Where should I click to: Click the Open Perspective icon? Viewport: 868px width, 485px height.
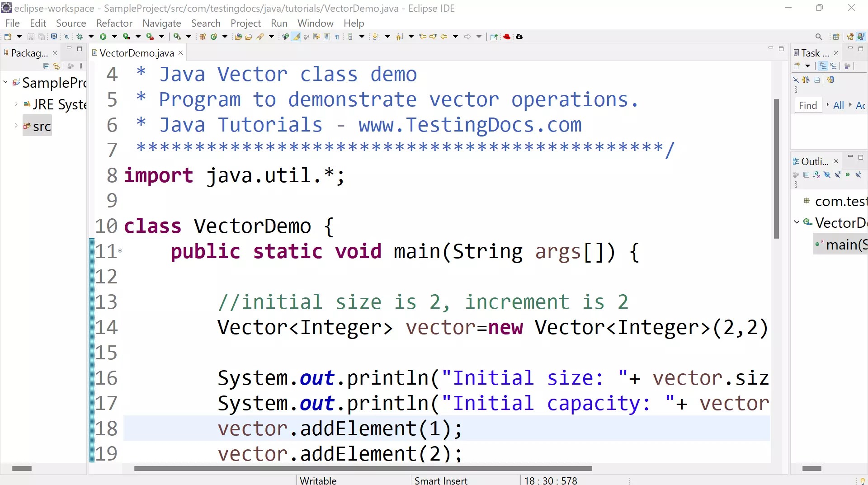click(836, 37)
